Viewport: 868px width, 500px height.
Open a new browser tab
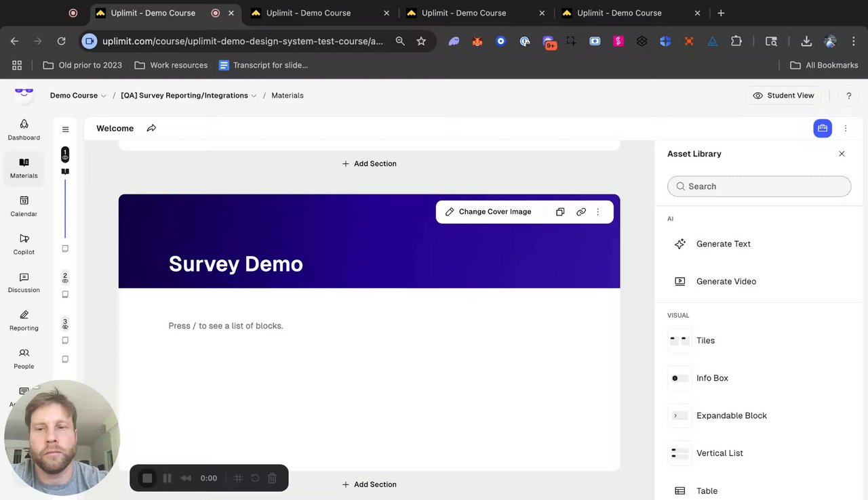(x=721, y=13)
